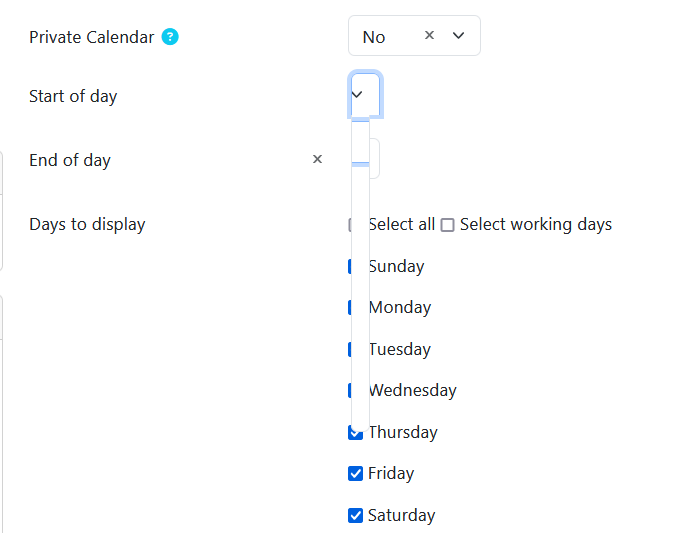Click the Select working days label
Image resolution: width=696 pixels, height=533 pixels.
point(536,225)
